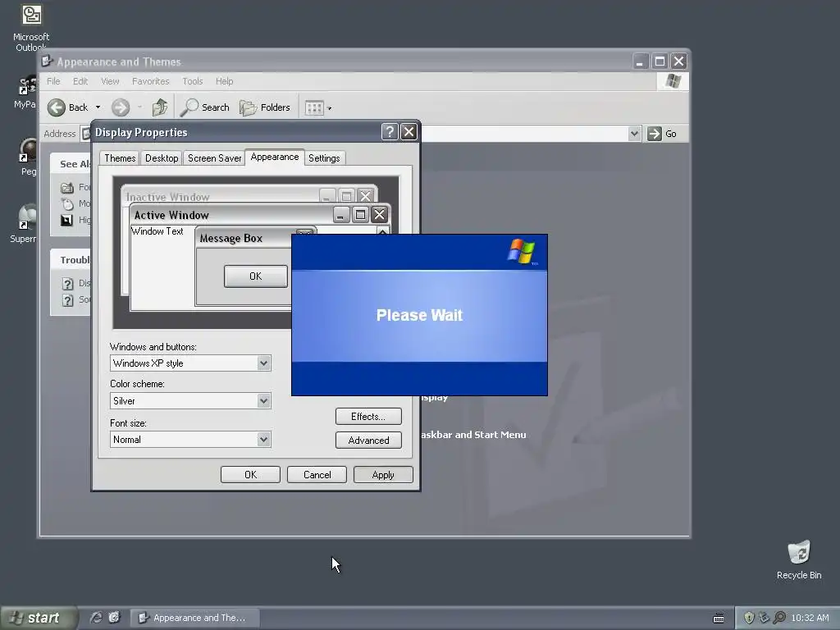Click the Inactive Window title in preview

[167, 197]
